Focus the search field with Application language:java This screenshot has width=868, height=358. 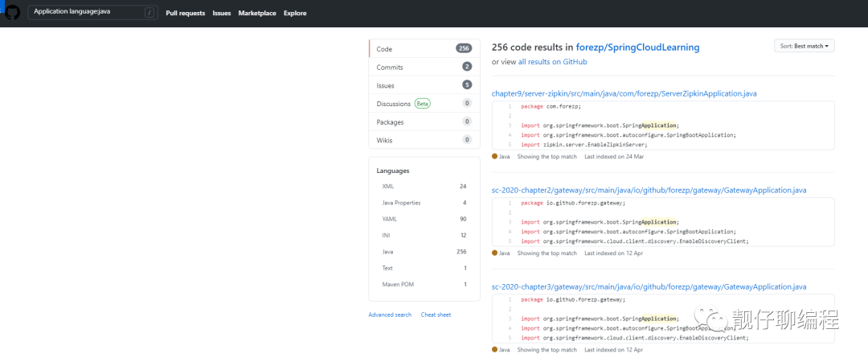click(92, 12)
